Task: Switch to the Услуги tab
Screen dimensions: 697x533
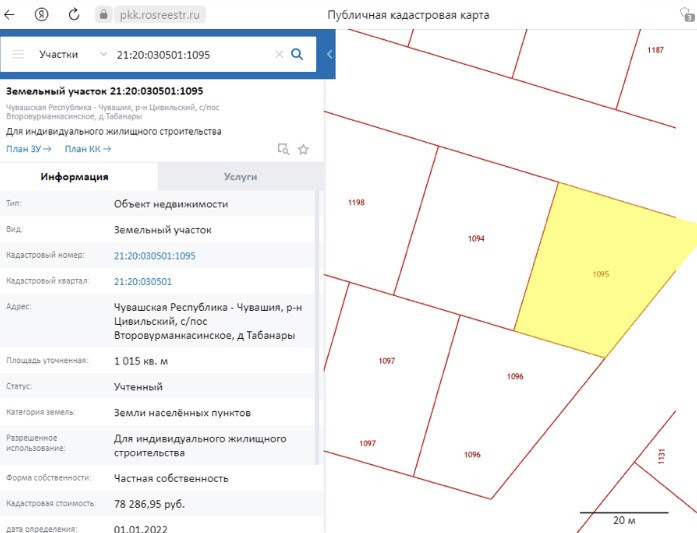Action: pos(240,176)
